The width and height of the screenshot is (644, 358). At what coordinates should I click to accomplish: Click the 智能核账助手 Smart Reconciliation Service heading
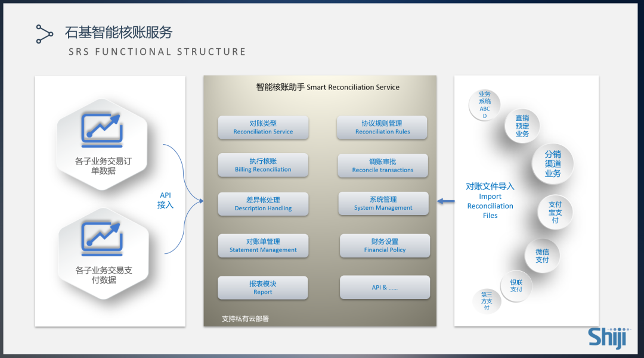328,87
